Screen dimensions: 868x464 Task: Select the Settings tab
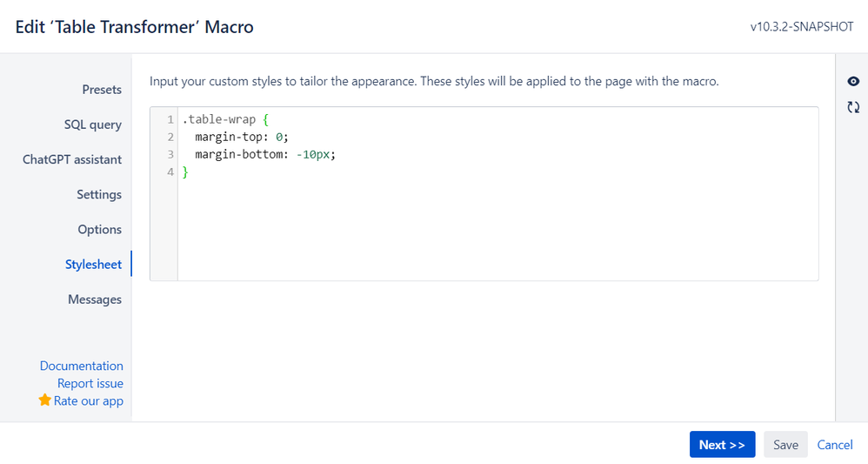pyautogui.click(x=99, y=195)
